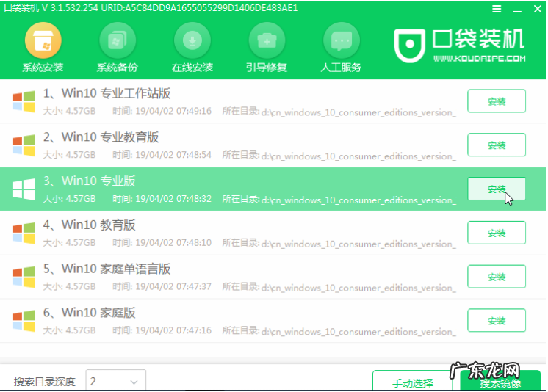Click timestamp 19/04/02 07:48:32
This screenshot has height=392, width=548.
pos(173,199)
